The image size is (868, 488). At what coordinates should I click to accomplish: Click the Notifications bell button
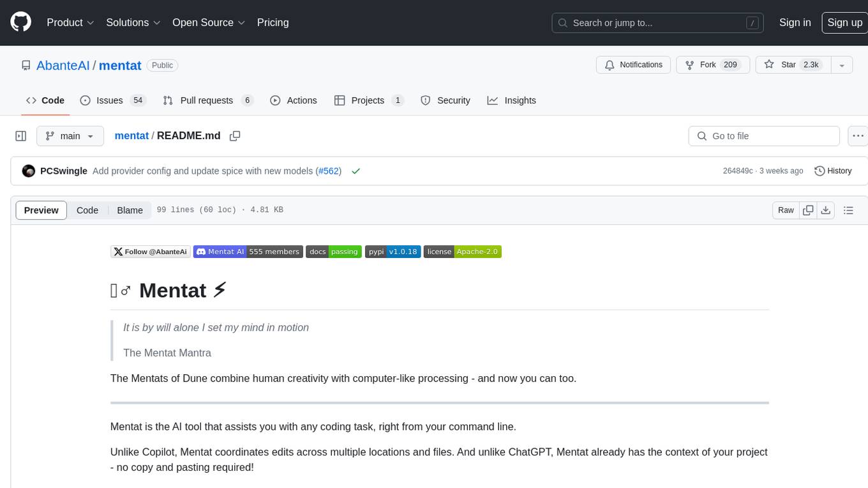pos(633,65)
